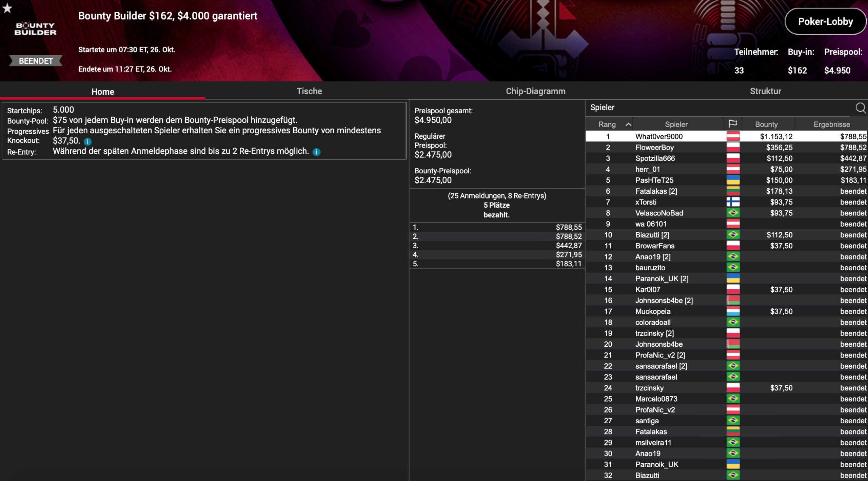Open the Chip-Diagramm tab
Image resolution: width=868 pixels, height=481 pixels.
pos(535,91)
